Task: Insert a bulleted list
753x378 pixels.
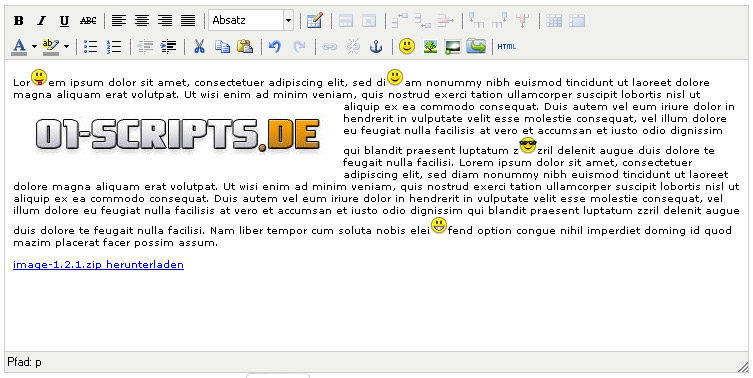Action: point(90,47)
